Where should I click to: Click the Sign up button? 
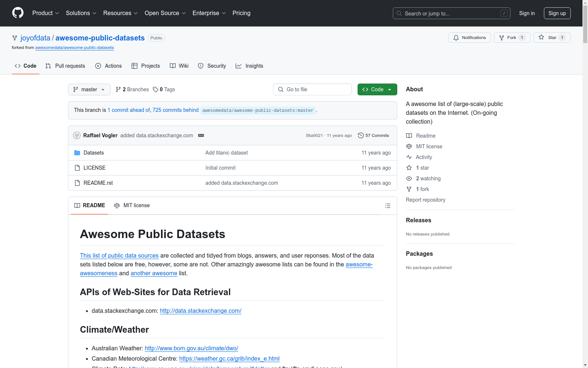[557, 13]
